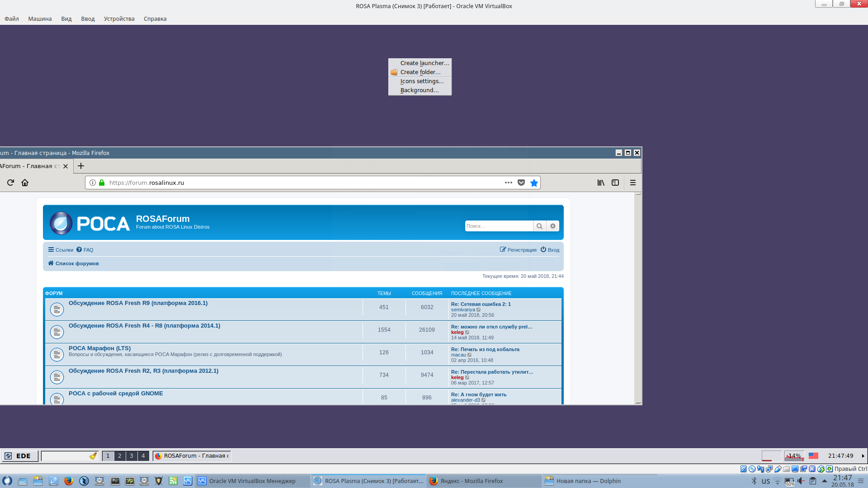Open the Firefox hamburger menu
This screenshot has height=488, width=868.
(x=633, y=183)
